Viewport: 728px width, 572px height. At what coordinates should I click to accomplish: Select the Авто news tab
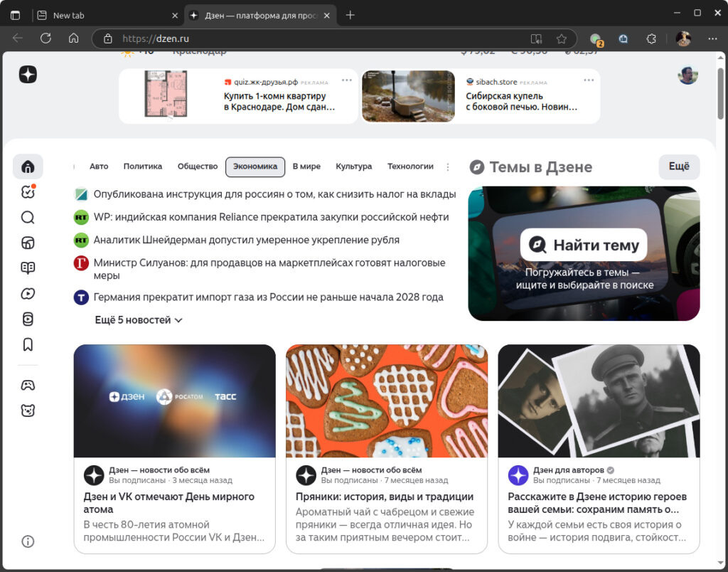pyautogui.click(x=99, y=166)
